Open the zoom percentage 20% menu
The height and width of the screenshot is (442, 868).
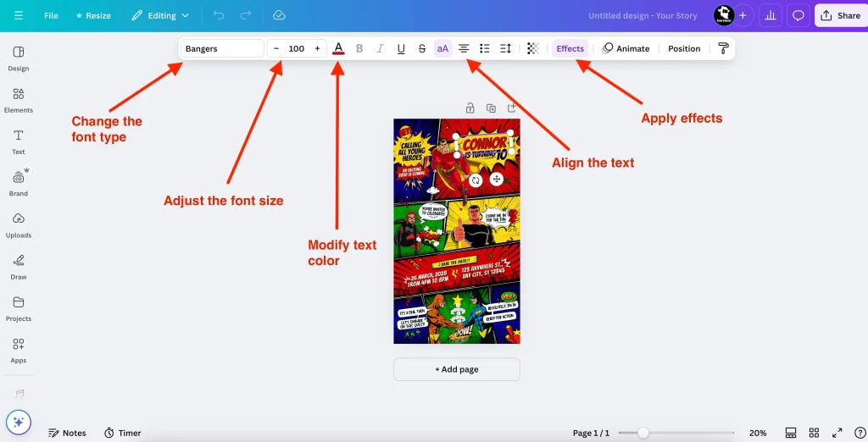(x=758, y=433)
